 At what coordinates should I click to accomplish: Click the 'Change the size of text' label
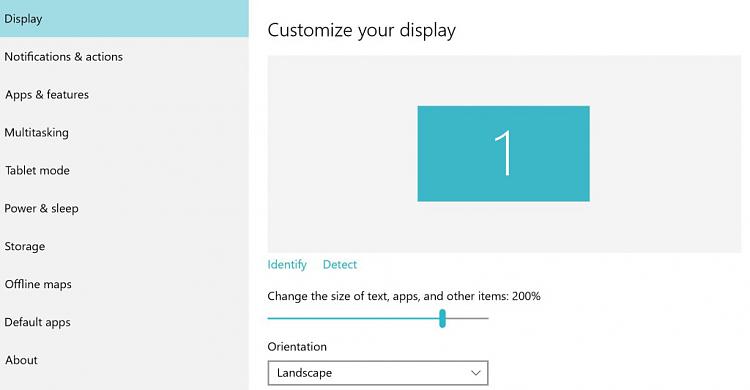[x=404, y=296]
